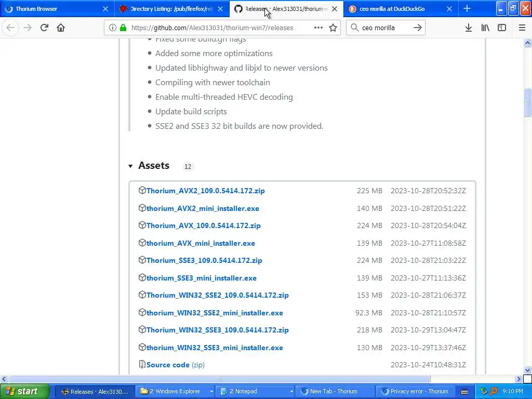The width and height of the screenshot is (532, 399).
Task: Click the vertical scrollbar up arrow
Action: [527, 43]
